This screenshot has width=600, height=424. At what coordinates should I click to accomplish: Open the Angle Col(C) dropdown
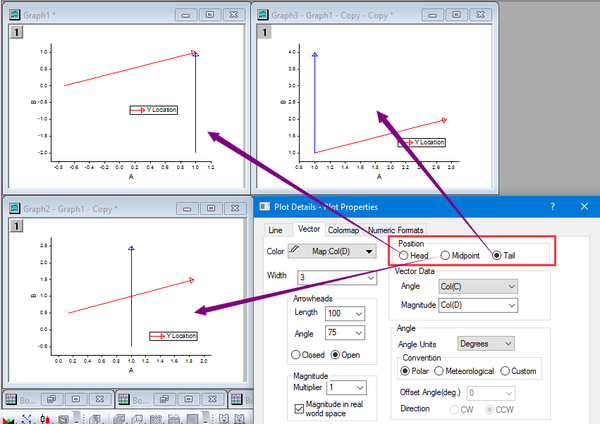pyautogui.click(x=478, y=286)
